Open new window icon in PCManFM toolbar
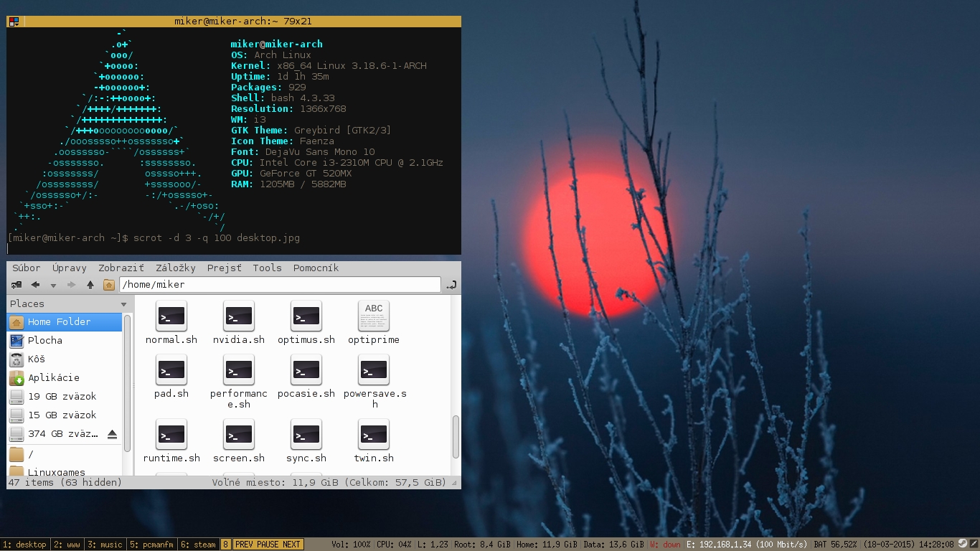Image resolution: width=980 pixels, height=551 pixels. pos(16,285)
